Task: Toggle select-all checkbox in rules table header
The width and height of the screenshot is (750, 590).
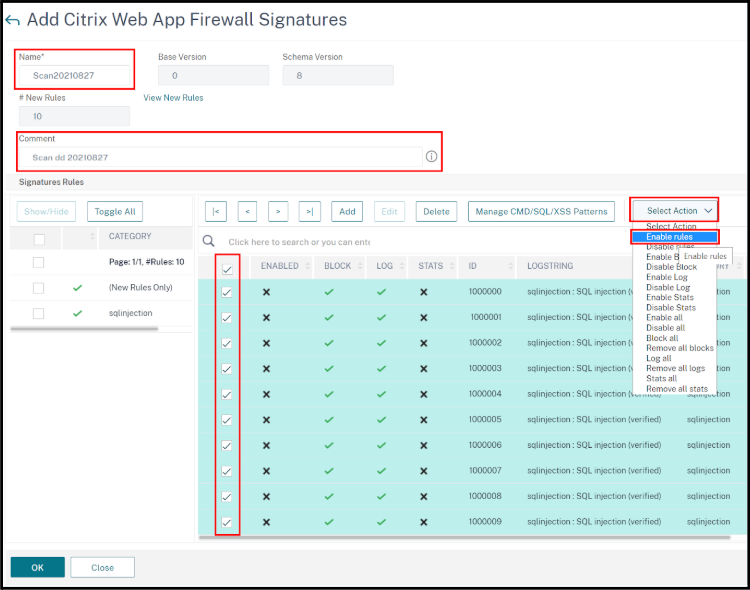Action: (227, 270)
